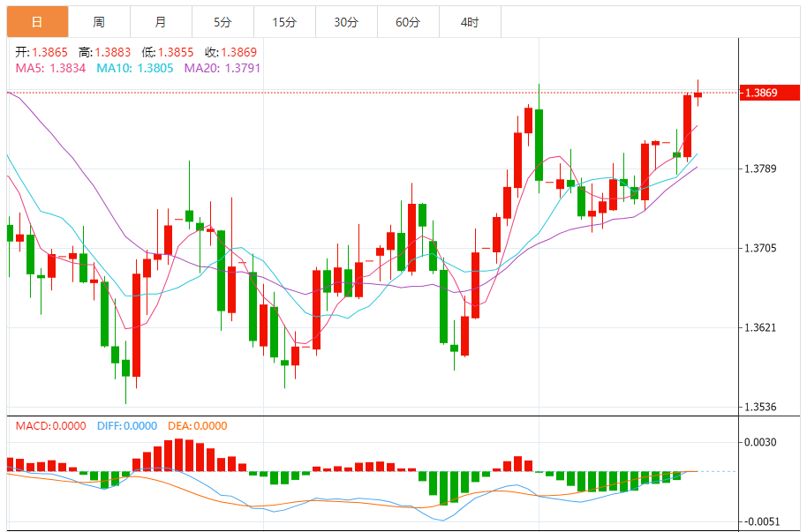Show the 30分 chart tab

click(x=346, y=22)
